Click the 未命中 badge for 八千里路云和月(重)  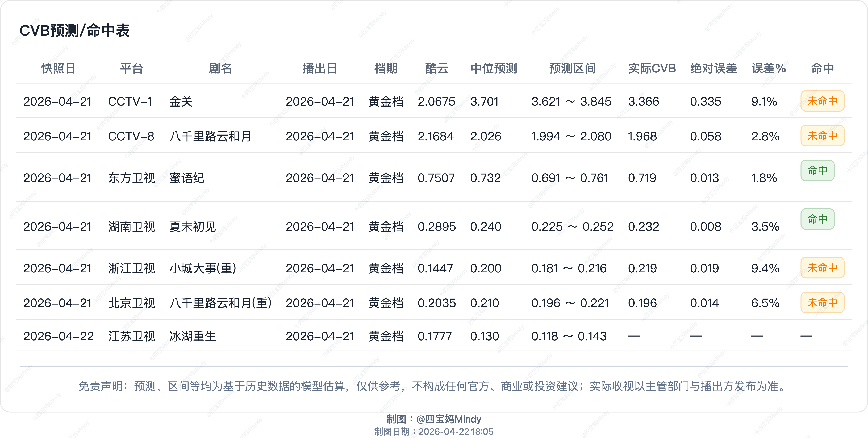(x=822, y=302)
